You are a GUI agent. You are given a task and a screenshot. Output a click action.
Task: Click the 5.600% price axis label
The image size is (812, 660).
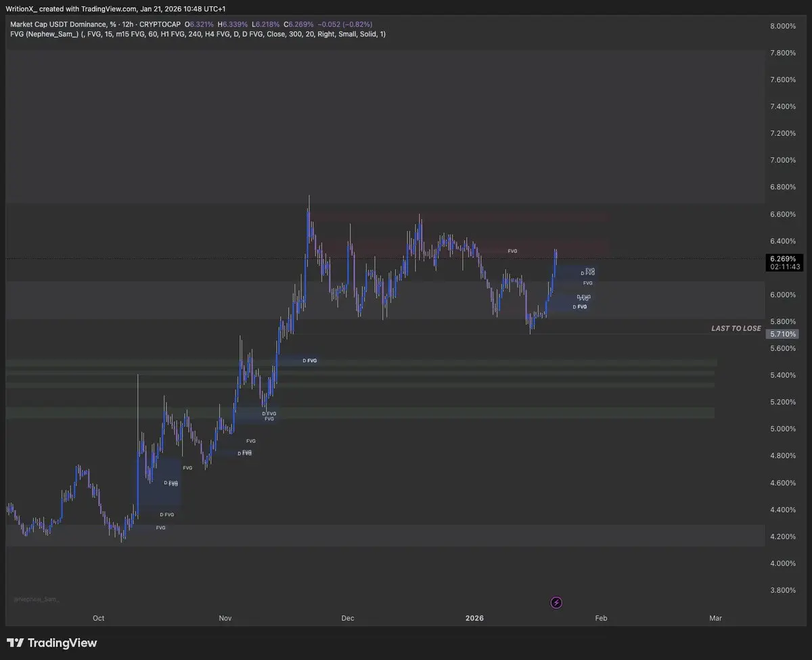[x=783, y=348]
